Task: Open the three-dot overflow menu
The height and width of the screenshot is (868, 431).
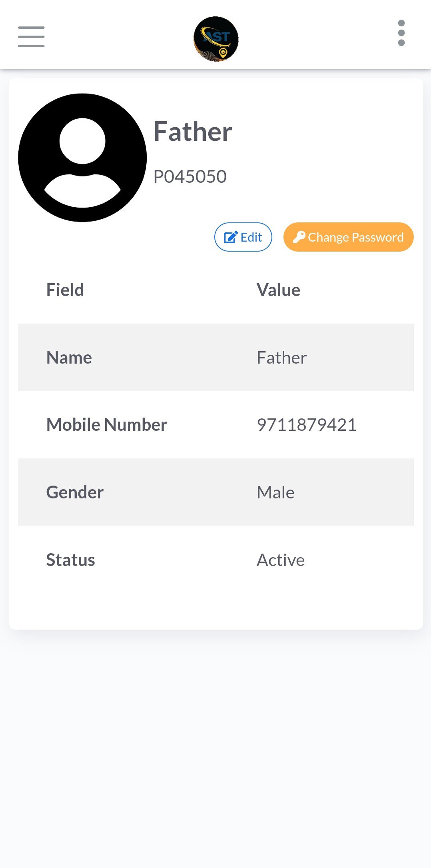Action: point(401,33)
